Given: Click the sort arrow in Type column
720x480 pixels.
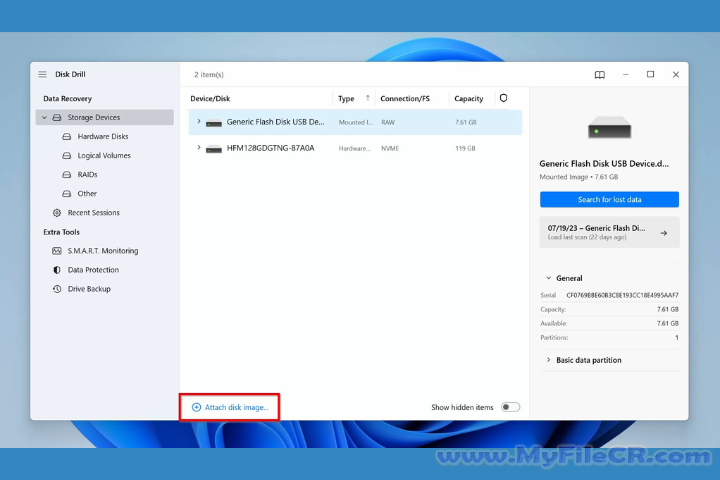Looking at the screenshot, I should 368,98.
